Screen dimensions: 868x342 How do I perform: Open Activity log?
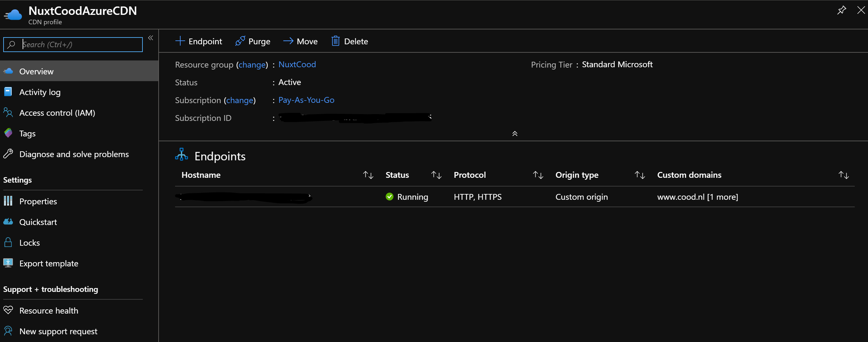(79, 92)
